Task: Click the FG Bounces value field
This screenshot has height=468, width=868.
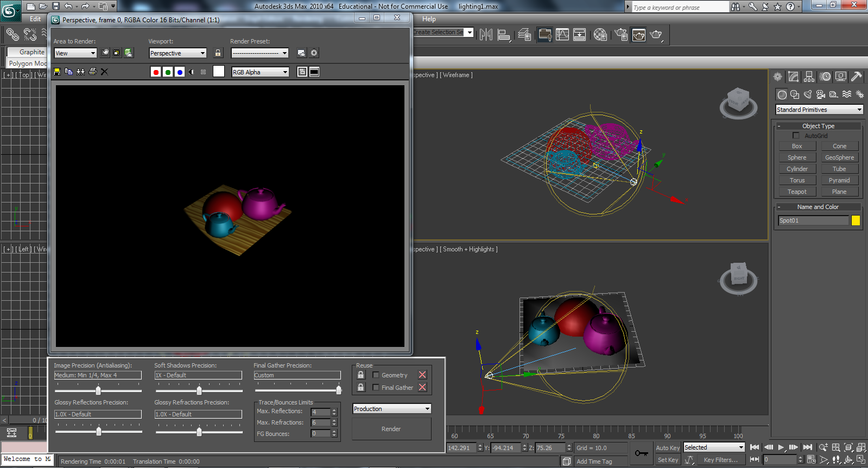Action: click(320, 433)
